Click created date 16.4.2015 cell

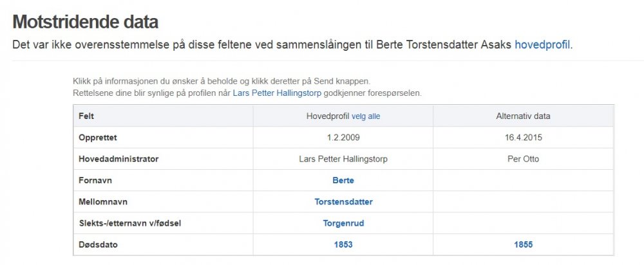523,138
